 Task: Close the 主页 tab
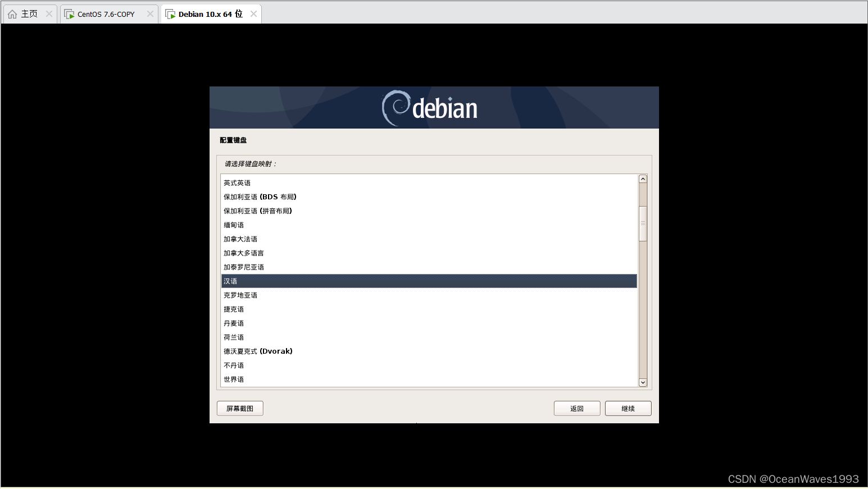[x=49, y=14]
